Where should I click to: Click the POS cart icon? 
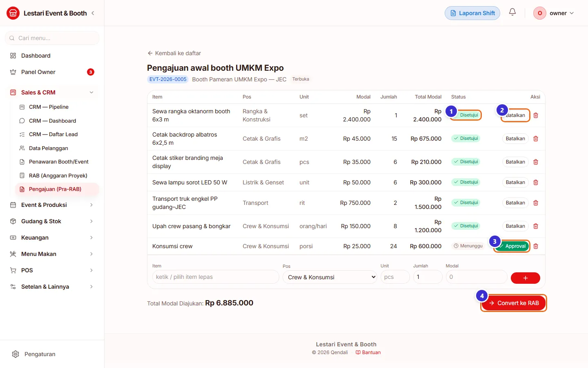13,270
